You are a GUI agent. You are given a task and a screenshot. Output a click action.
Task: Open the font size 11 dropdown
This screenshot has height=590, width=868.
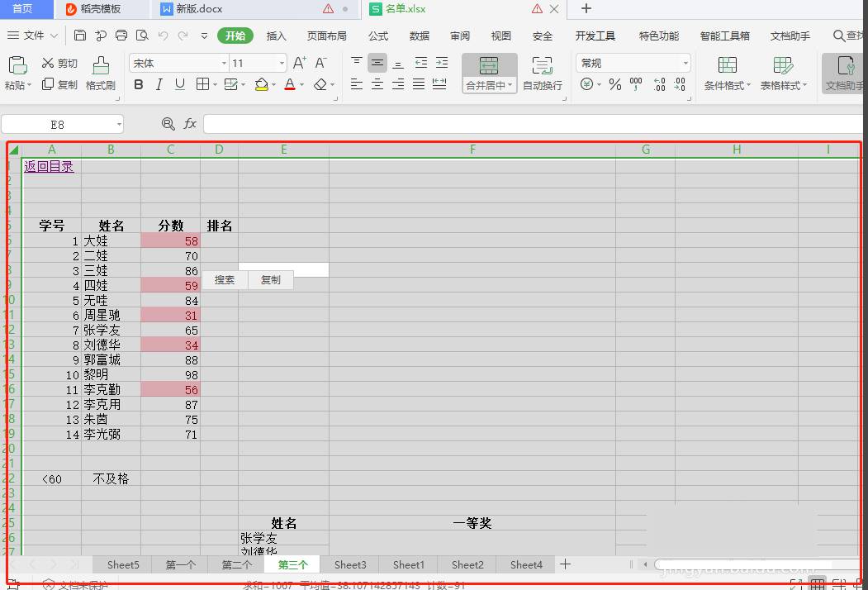click(282, 63)
